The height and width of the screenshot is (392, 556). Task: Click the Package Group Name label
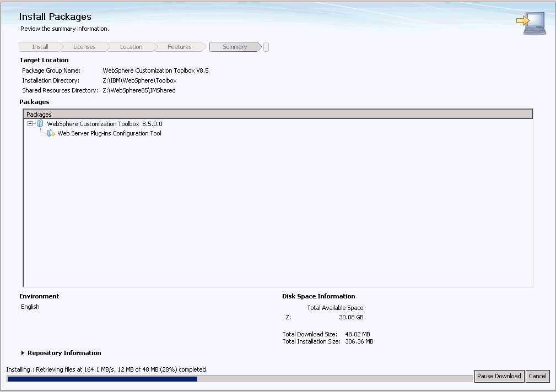point(51,70)
